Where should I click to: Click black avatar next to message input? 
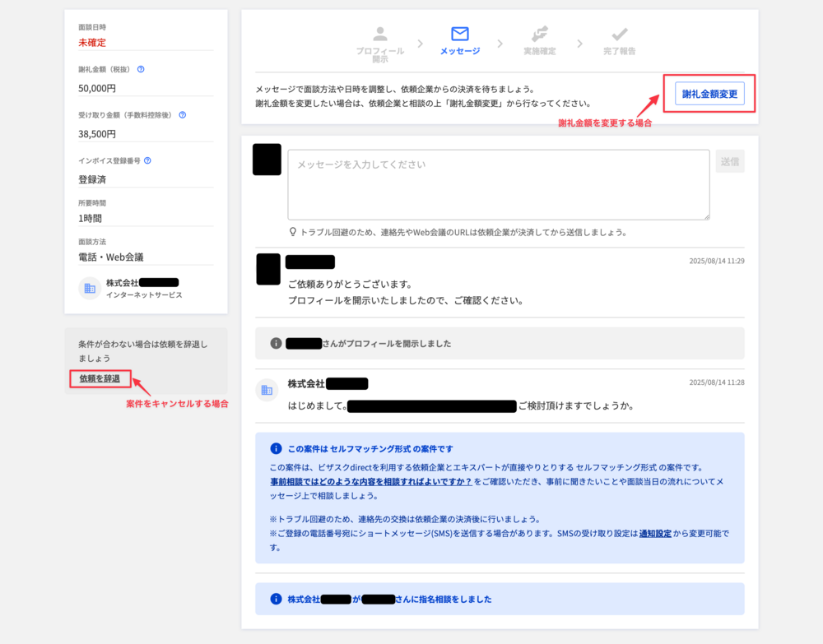click(x=267, y=160)
